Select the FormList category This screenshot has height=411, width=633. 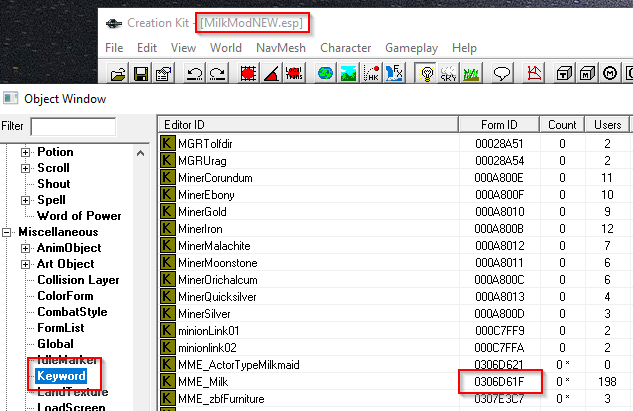(x=61, y=328)
